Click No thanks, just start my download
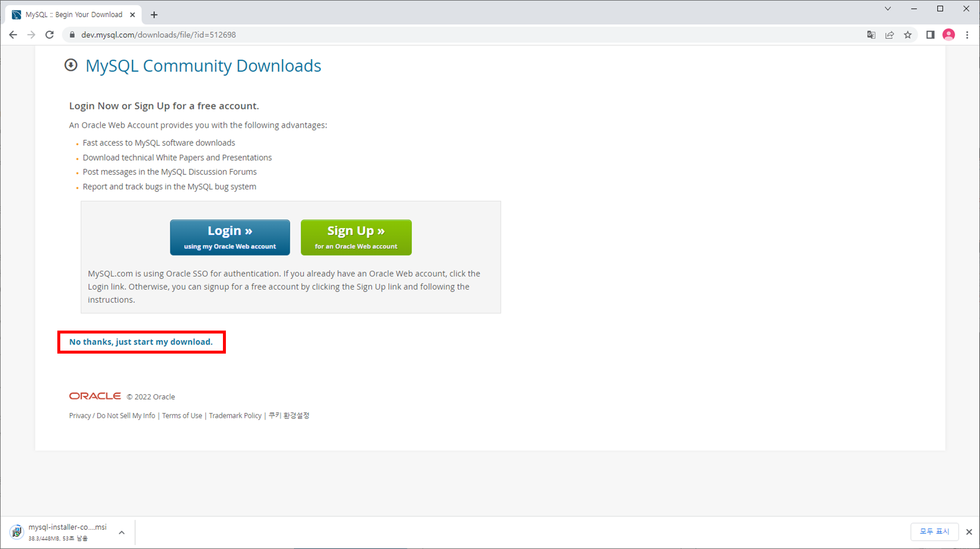Image resolution: width=980 pixels, height=549 pixels. tap(141, 342)
